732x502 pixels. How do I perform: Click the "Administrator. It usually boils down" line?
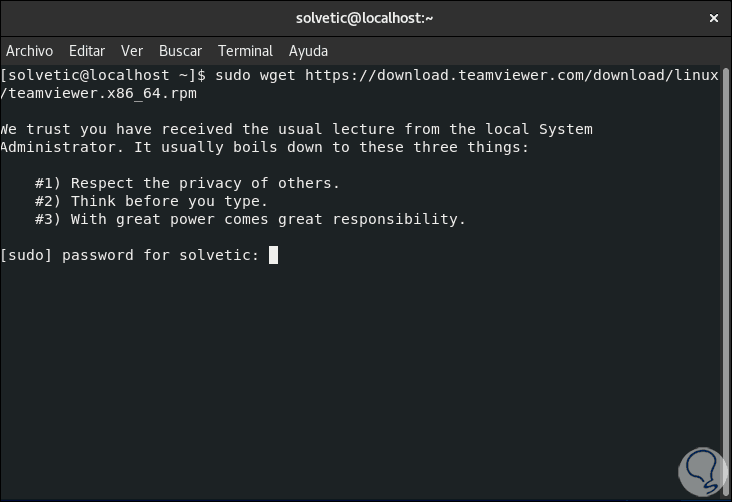[264, 147]
